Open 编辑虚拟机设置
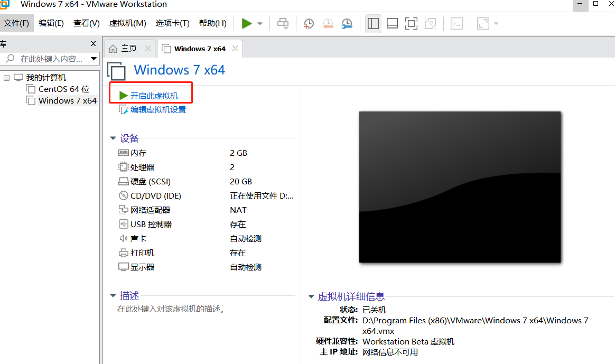The height and width of the screenshot is (364, 615). click(x=156, y=109)
